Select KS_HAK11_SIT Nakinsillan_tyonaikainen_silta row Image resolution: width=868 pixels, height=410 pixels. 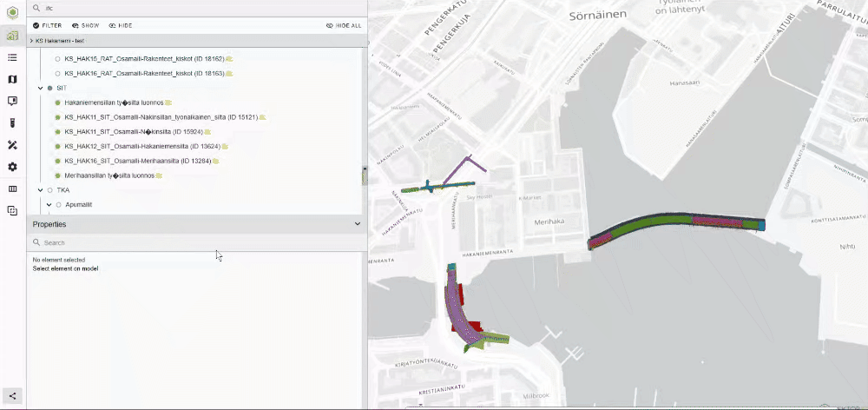(x=161, y=117)
